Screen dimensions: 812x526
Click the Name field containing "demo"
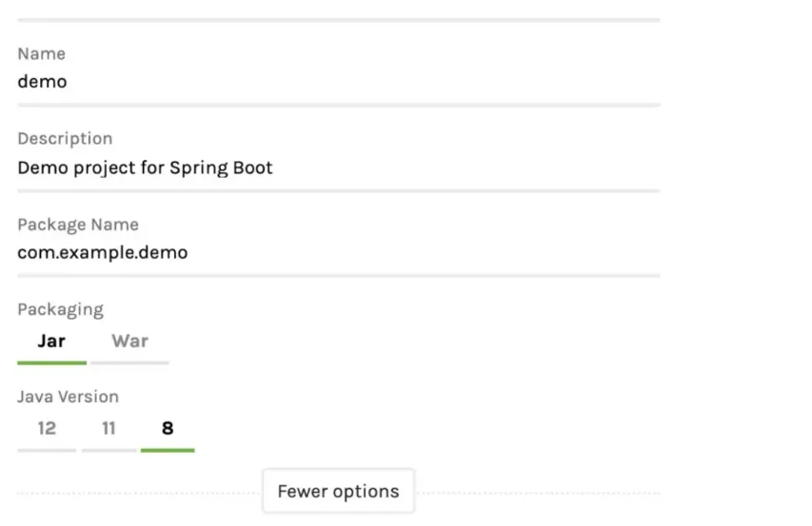pyautogui.click(x=338, y=82)
